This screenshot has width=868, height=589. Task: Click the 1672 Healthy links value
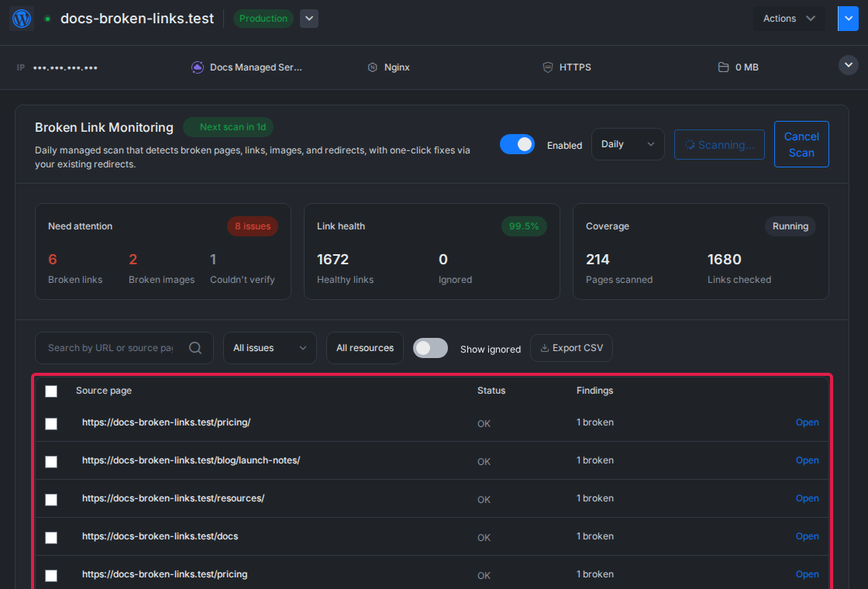(x=332, y=259)
